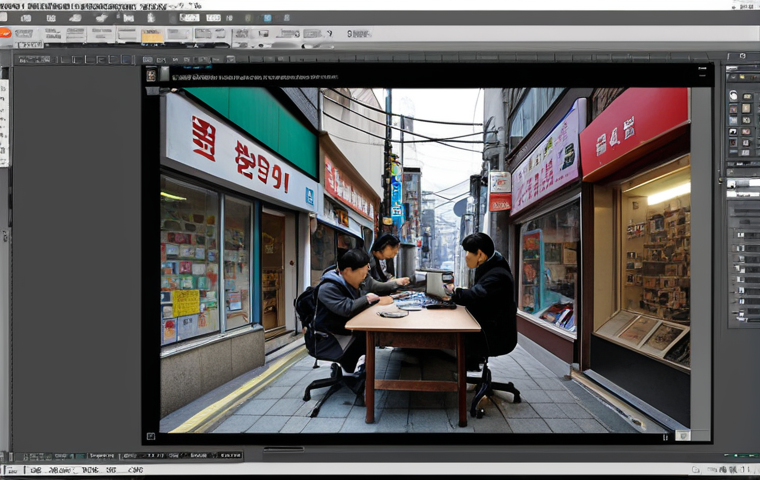
Task: Click the round orange button left of the ribbon
Action: (x=5, y=33)
